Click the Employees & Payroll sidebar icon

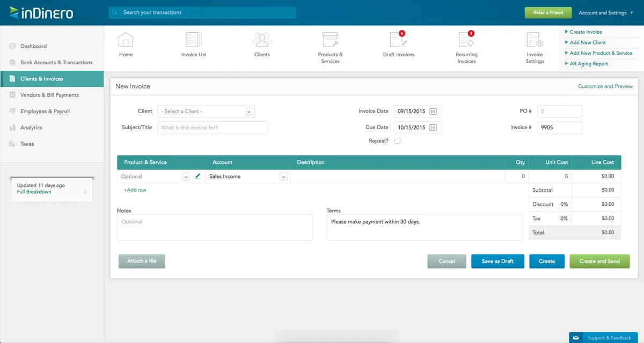pos(12,111)
